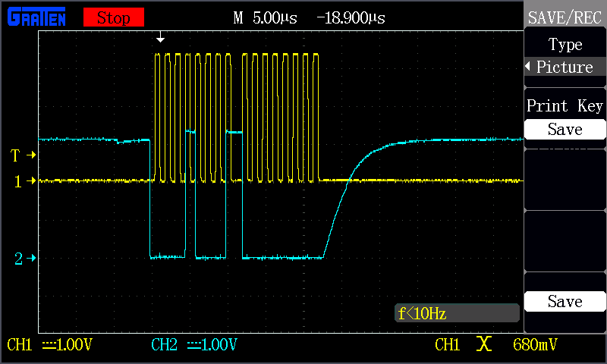607x364 pixels.
Task: Click the CH2 1.00V scale readout
Action: 193,344
